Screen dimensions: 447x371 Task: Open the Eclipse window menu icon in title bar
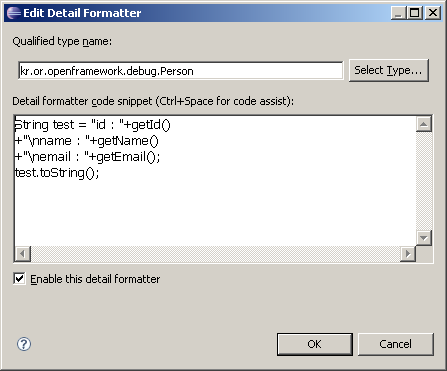[13, 13]
